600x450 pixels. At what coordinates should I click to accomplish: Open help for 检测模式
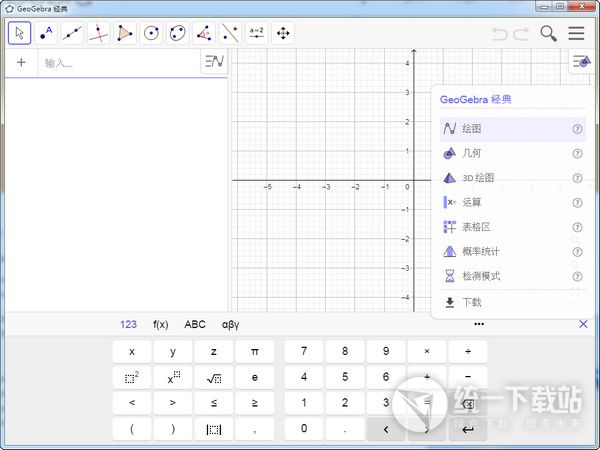(x=577, y=276)
